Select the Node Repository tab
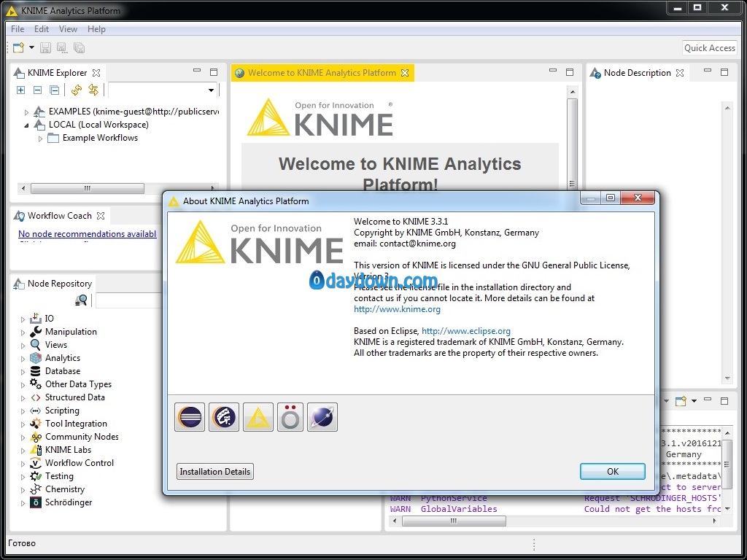Image resolution: width=747 pixels, height=560 pixels. pyautogui.click(x=53, y=284)
